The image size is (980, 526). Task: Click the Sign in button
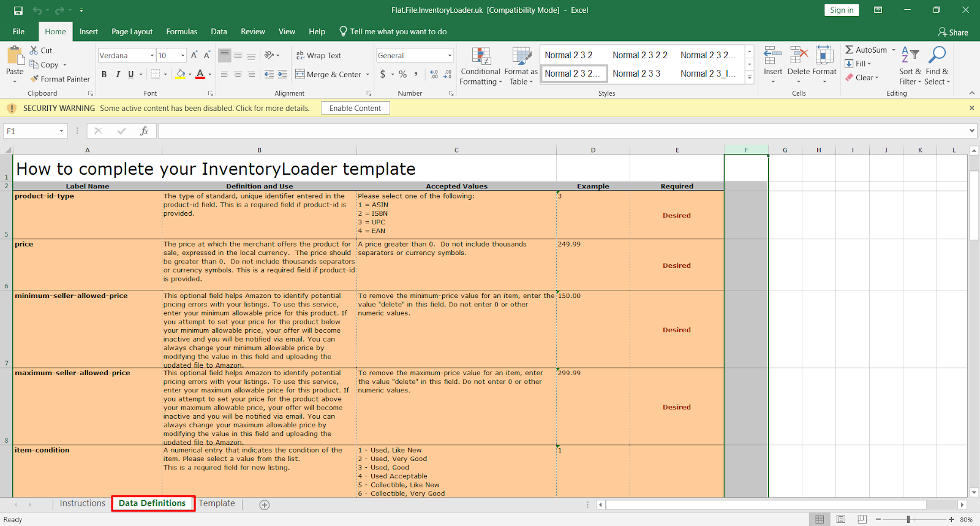click(842, 10)
